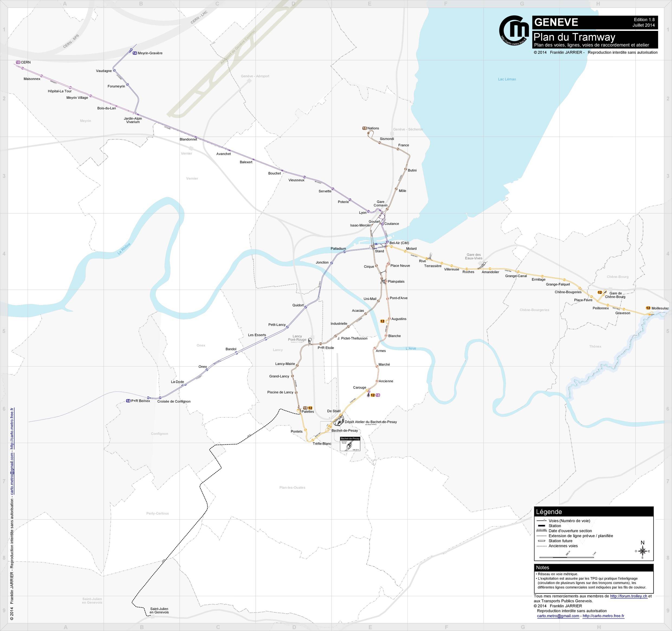This screenshot has height=631, width=672.
Task: Click the line 15 badge at Nations terminus
Action: [x=364, y=128]
